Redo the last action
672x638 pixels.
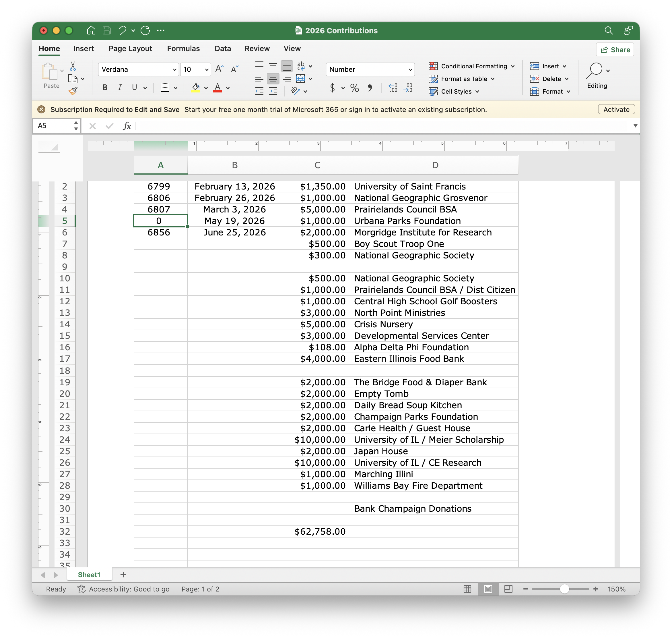145,31
